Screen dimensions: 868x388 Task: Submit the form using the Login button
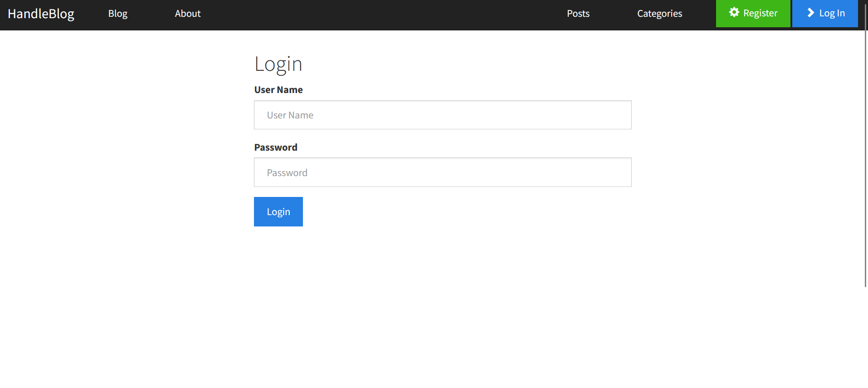278,211
